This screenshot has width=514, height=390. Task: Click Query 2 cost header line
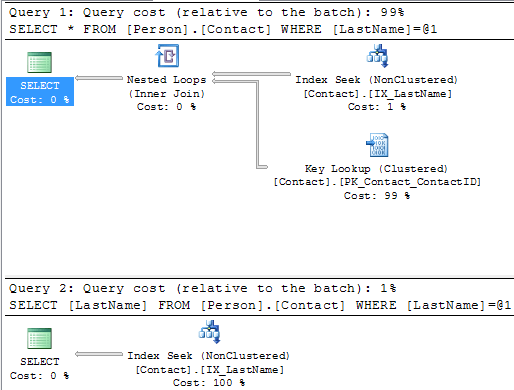pyautogui.click(x=203, y=288)
